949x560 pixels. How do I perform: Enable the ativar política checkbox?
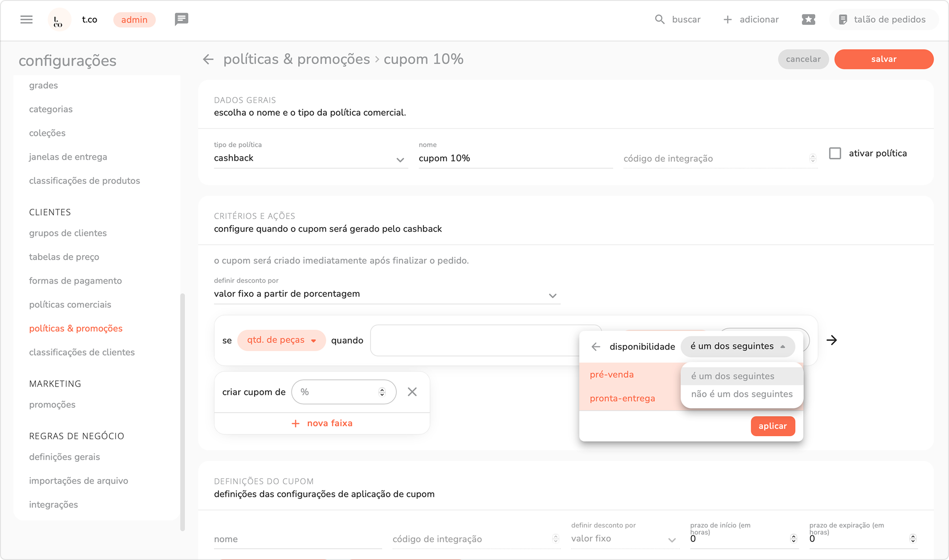click(835, 154)
